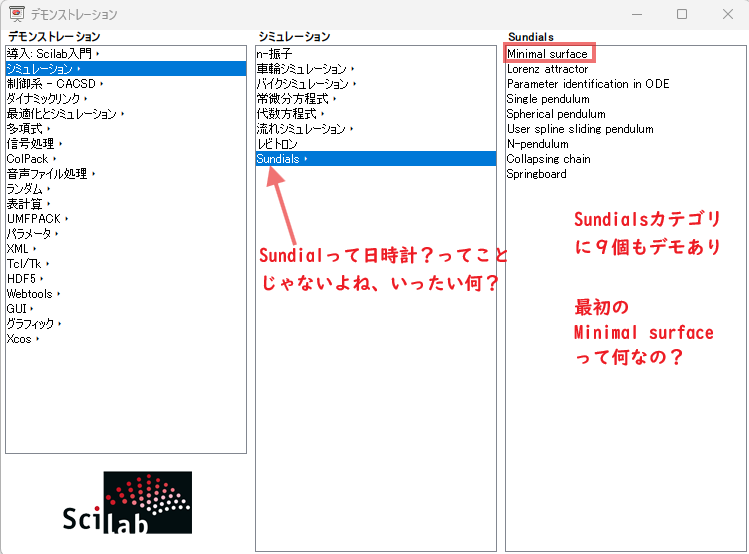Open the 表計算 category
Image resolution: width=749 pixels, height=554 pixels.
(126, 204)
